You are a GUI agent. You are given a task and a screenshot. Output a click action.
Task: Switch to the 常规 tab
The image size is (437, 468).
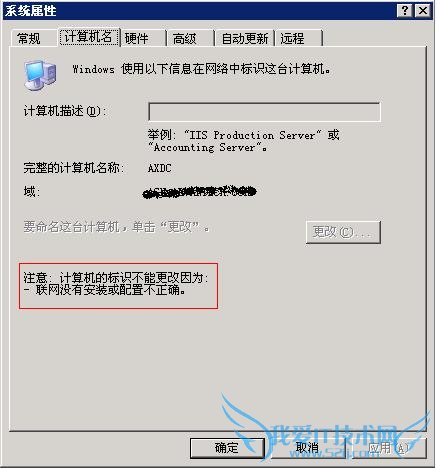click(29, 38)
